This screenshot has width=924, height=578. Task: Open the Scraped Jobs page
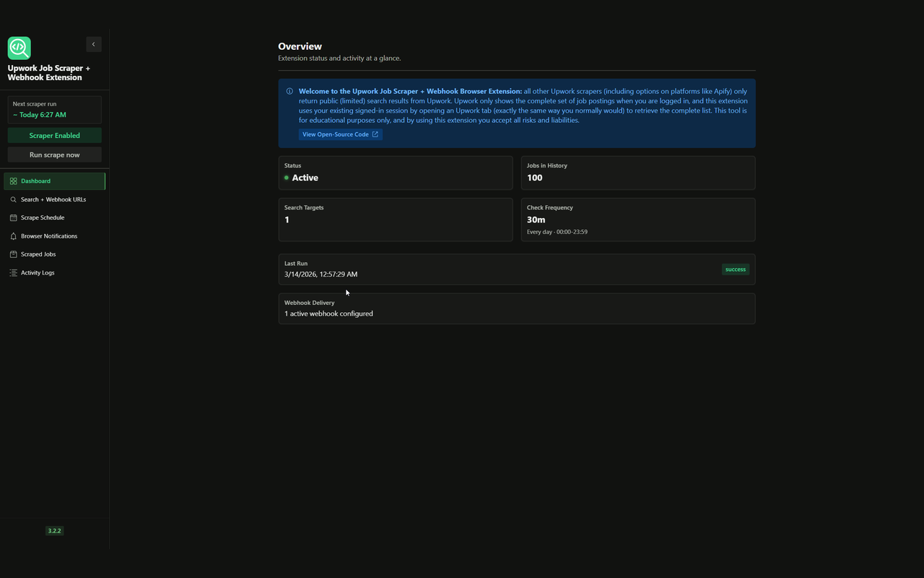(x=55, y=254)
